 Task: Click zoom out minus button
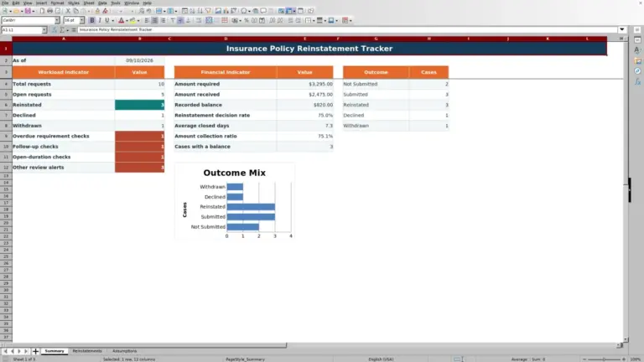tap(584, 359)
